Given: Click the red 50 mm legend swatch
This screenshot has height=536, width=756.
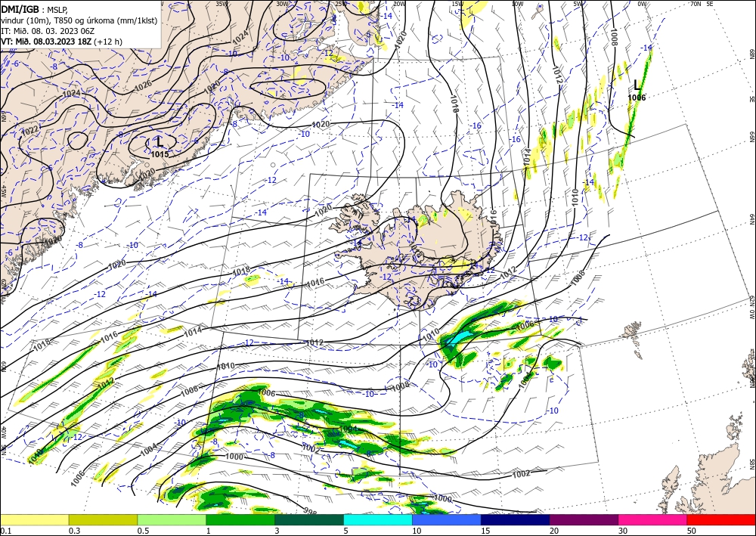Looking at the screenshot, I should pos(721,519).
